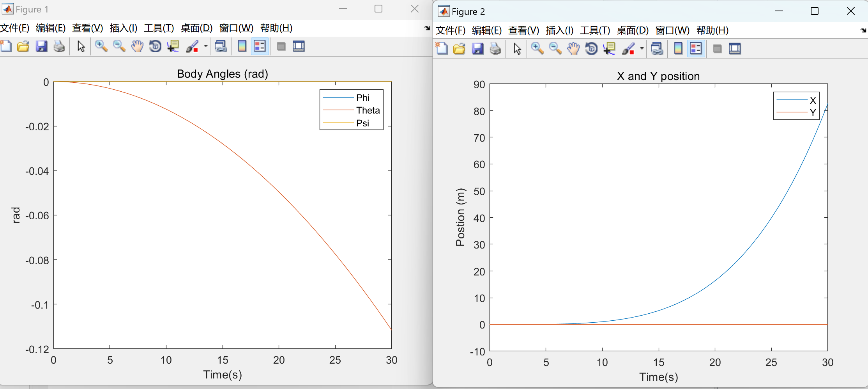Create a new figure from Figure 2 toolbar
Image resolution: width=868 pixels, height=389 pixels.
pyautogui.click(x=442, y=48)
